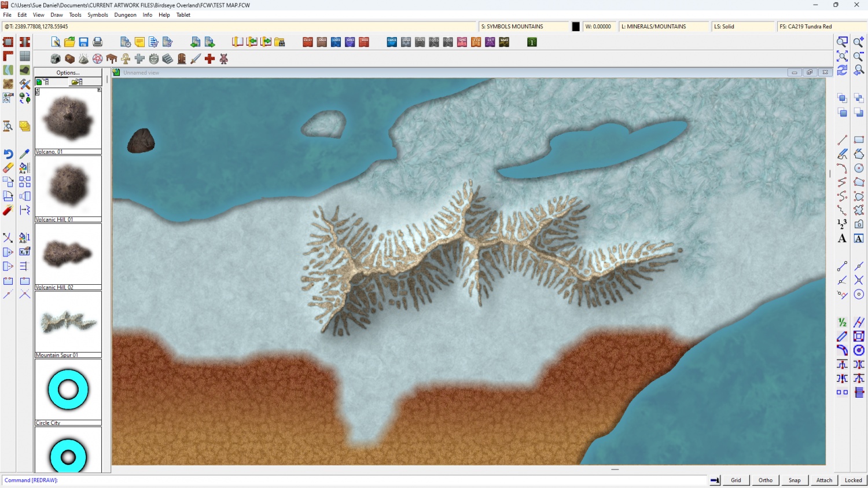The height and width of the screenshot is (488, 868).
Task: Click the black current color swatch
Action: 576,27
